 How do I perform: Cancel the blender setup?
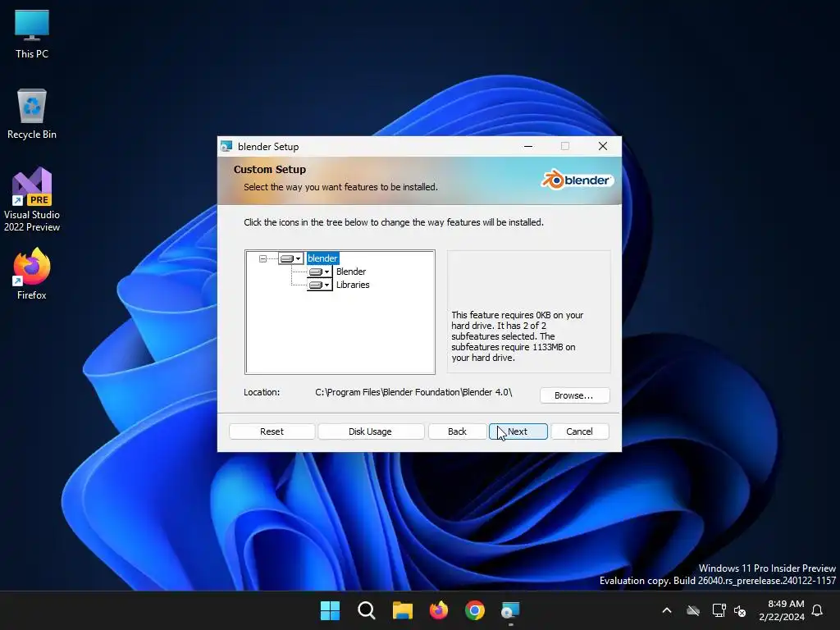[x=580, y=431]
